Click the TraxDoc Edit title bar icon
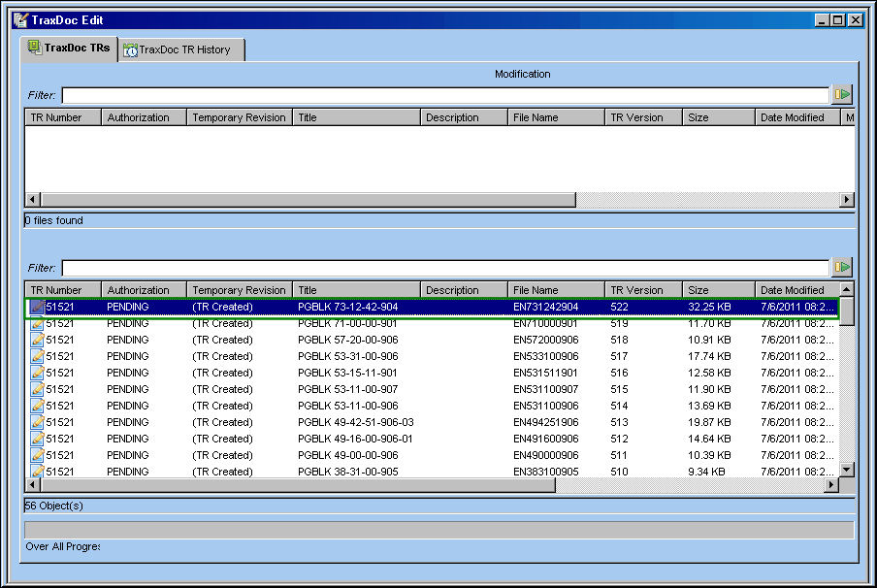This screenshot has width=877, height=588. coord(20,20)
